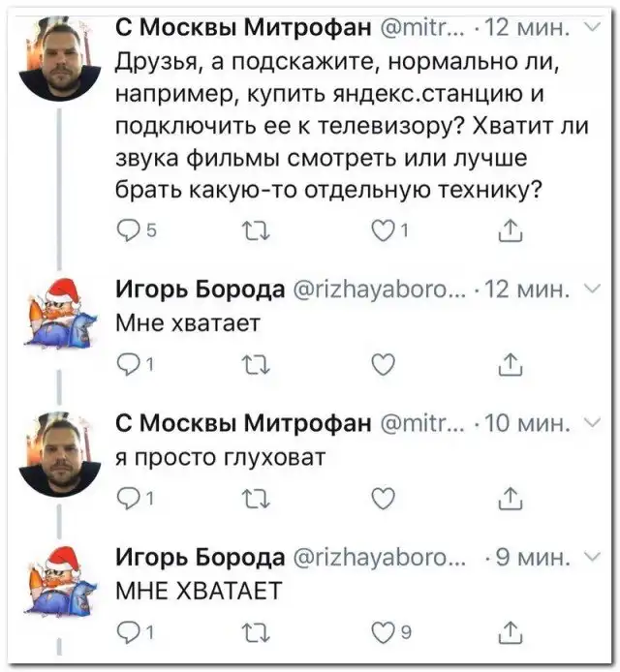
Task: Expand options menu on 'я просто глуховат' tweet
Action: pyautogui.click(x=594, y=423)
